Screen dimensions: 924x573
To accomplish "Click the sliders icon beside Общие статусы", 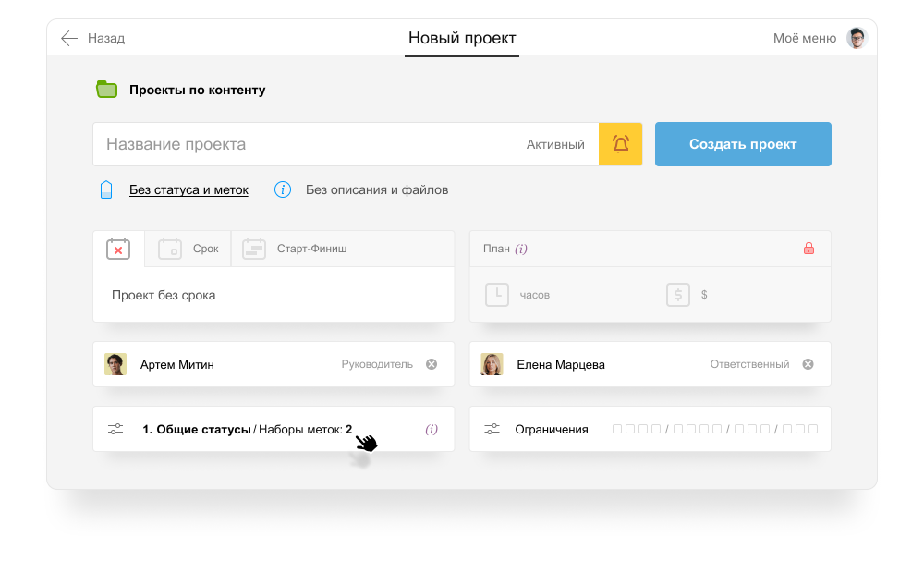I will pyautogui.click(x=115, y=429).
